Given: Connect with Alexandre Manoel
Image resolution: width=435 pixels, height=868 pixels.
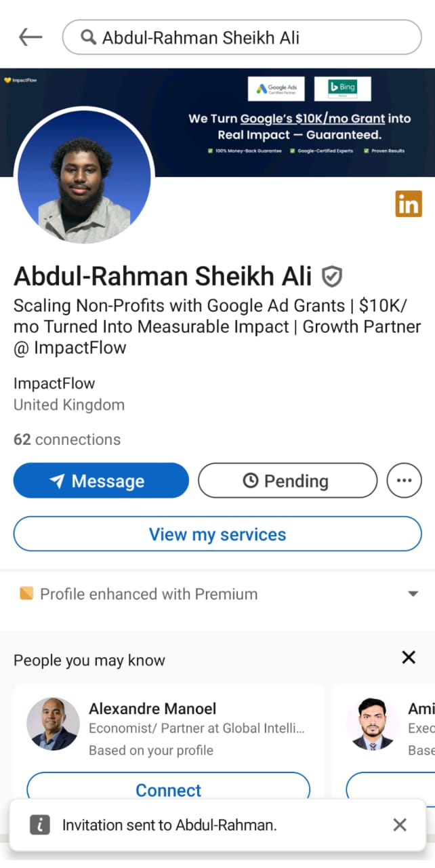Looking at the screenshot, I should pyautogui.click(x=168, y=790).
